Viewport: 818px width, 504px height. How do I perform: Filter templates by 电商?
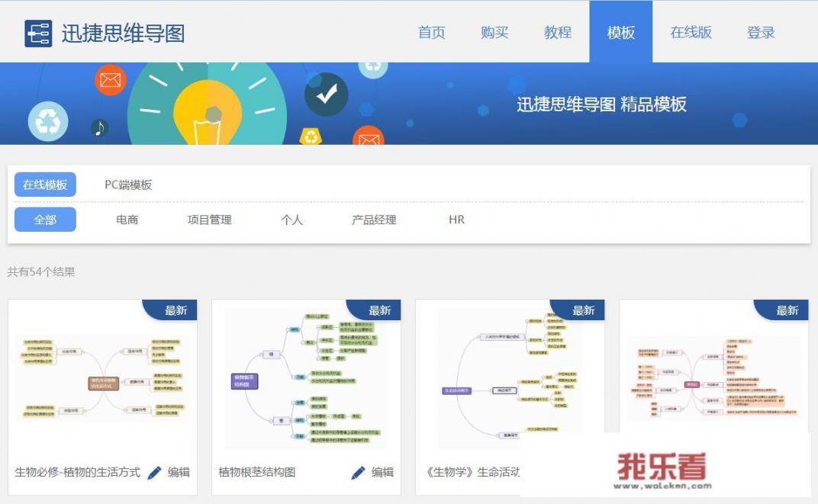coord(127,220)
